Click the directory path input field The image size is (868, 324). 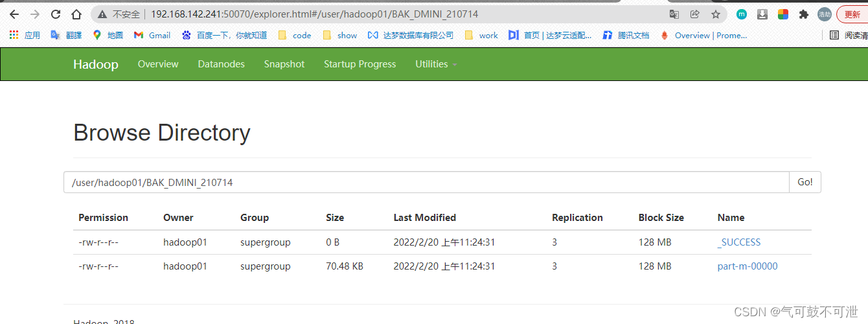[x=426, y=182]
